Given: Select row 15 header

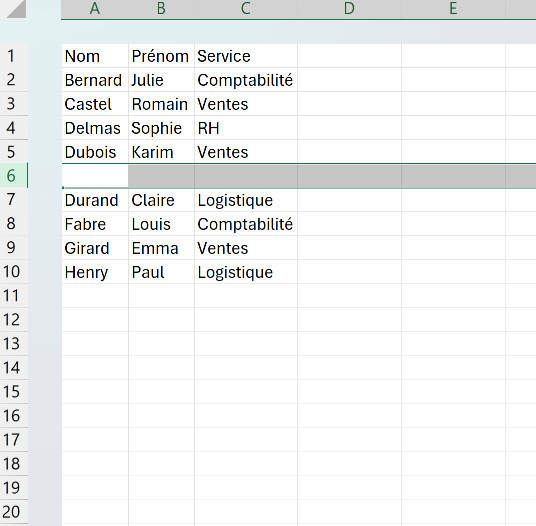Looking at the screenshot, I should click(x=14, y=392).
